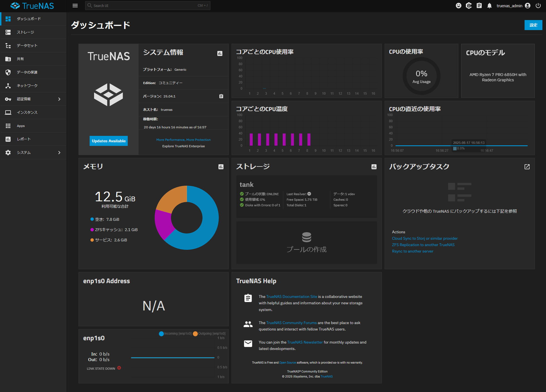Click the power icon
Image resolution: width=546 pixels, height=392 pixels.
[x=538, y=6]
